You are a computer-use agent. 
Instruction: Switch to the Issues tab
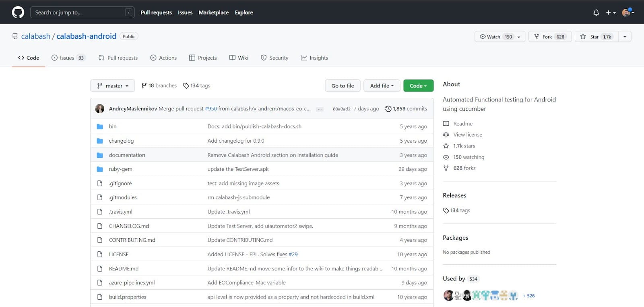68,58
